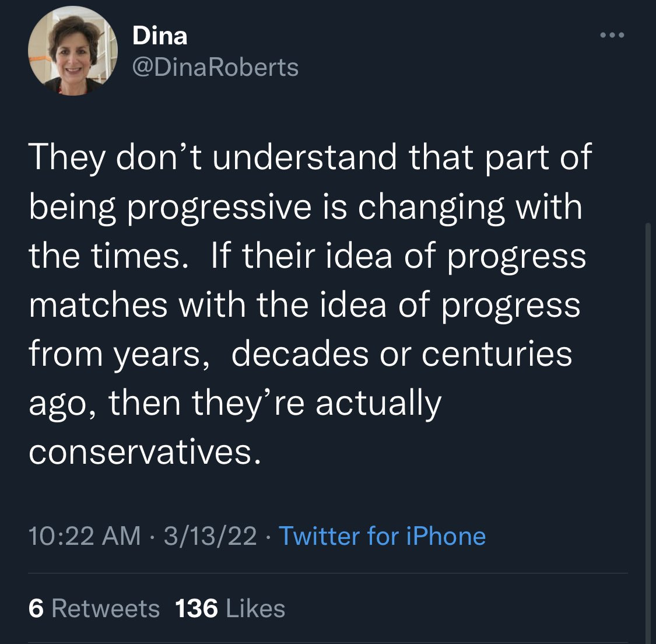Screen dimensions: 656x644
Task: Open the Twitter for iPhone source link
Action: [x=382, y=536]
